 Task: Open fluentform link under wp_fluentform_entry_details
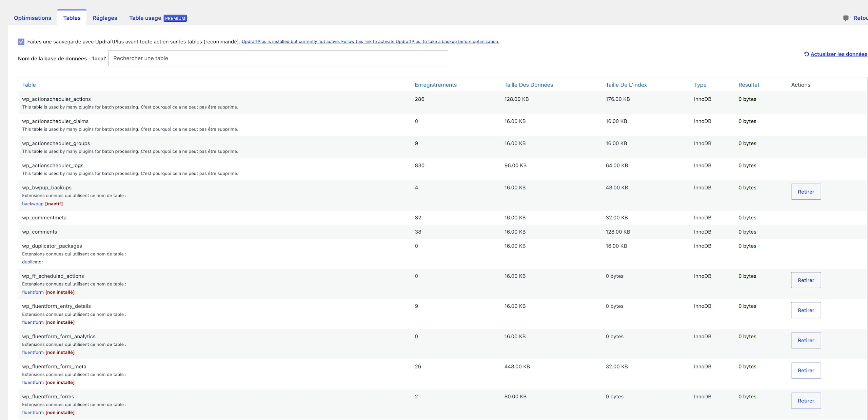click(x=33, y=322)
